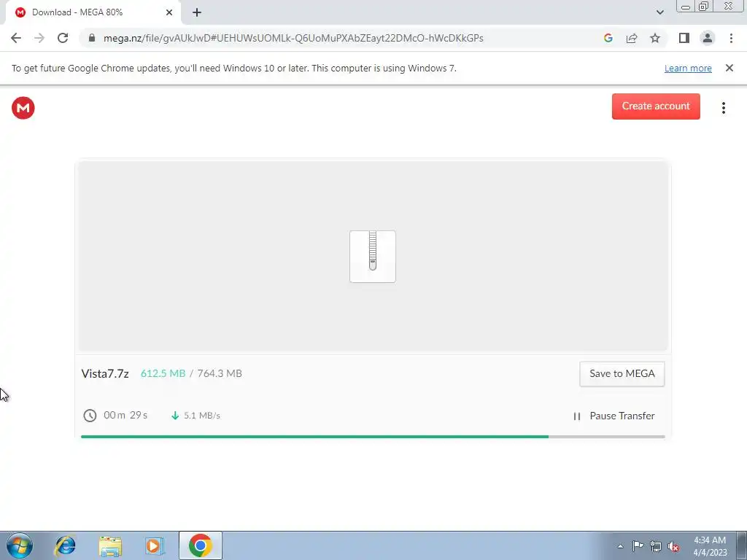This screenshot has height=560, width=747.
Task: Click the Chrome taskbar icon
Action: point(200,545)
